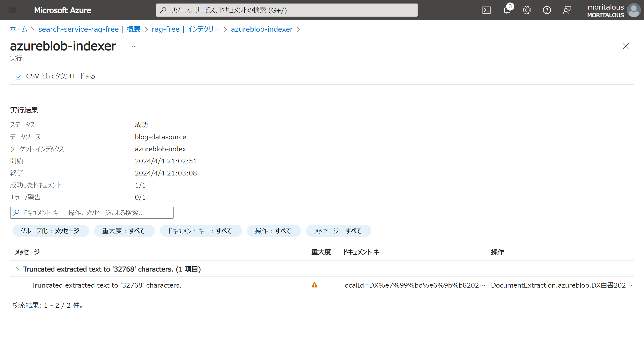Open the ドキュメントキー filter dropdown
Image resolution: width=644 pixels, height=362 pixels.
200,231
